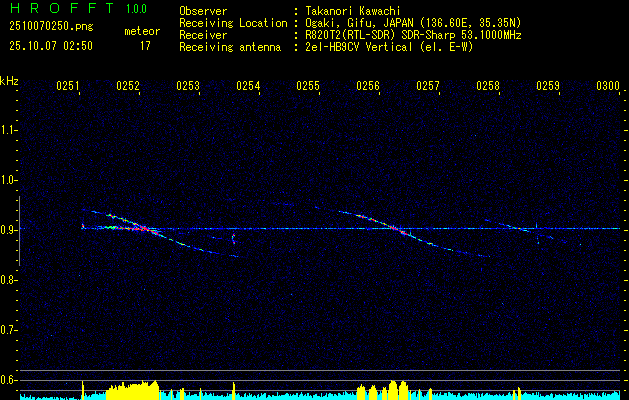Click the wide yellow power block near 0252
This screenshot has height=400, width=629.
132,390
